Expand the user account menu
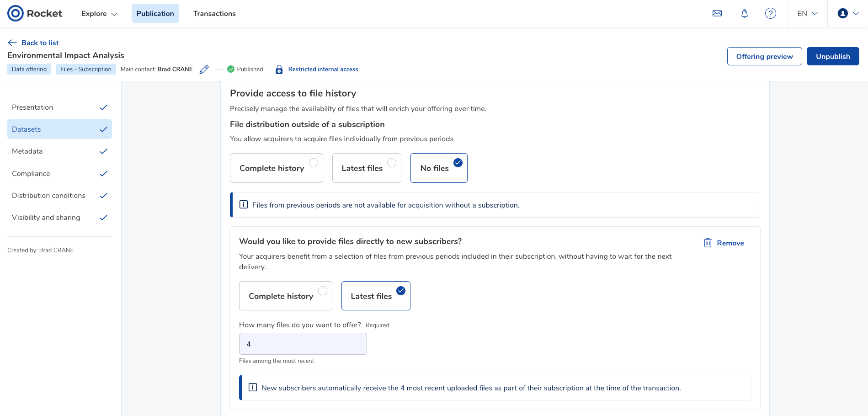The width and height of the screenshot is (868, 416). [848, 13]
